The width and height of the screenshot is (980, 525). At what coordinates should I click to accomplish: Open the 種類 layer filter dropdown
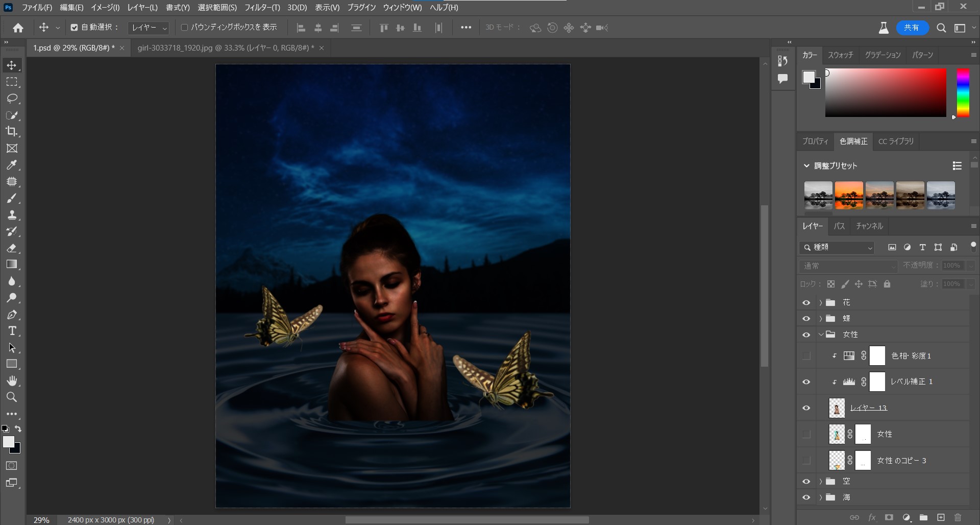click(x=837, y=248)
